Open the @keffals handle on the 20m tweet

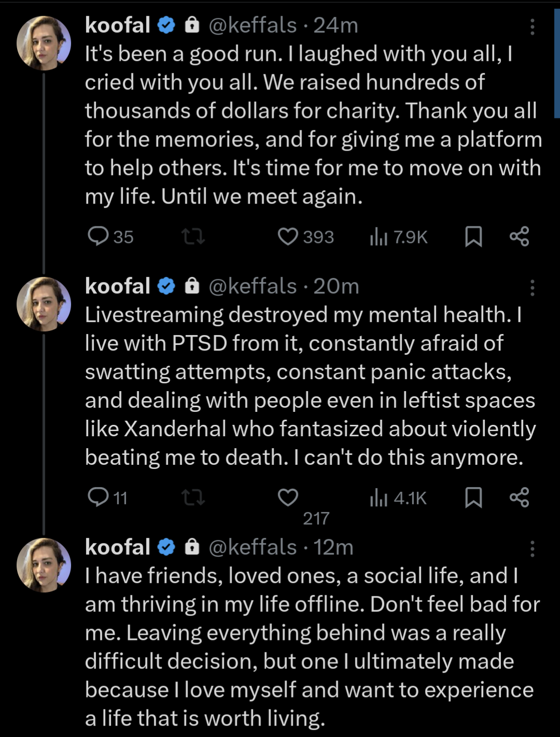click(252, 286)
